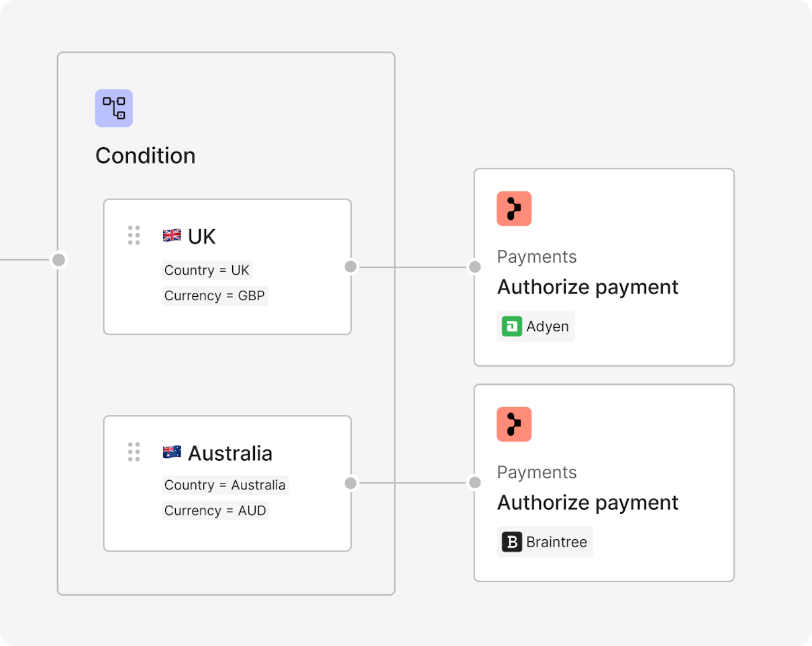Click the Australia rule output connector dot
The image size is (812, 646).
[350, 483]
